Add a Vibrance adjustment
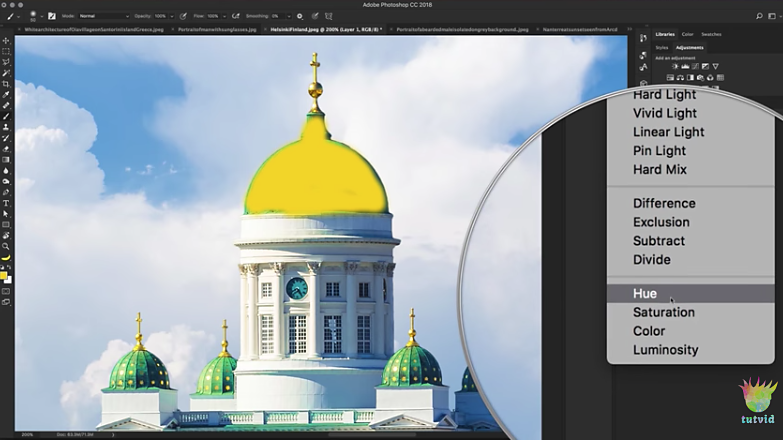The image size is (783, 440). pyautogui.click(x=716, y=66)
